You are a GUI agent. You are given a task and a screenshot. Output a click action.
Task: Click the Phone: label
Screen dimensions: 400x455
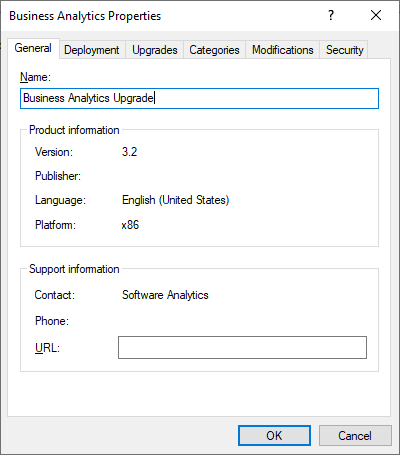pyautogui.click(x=52, y=321)
